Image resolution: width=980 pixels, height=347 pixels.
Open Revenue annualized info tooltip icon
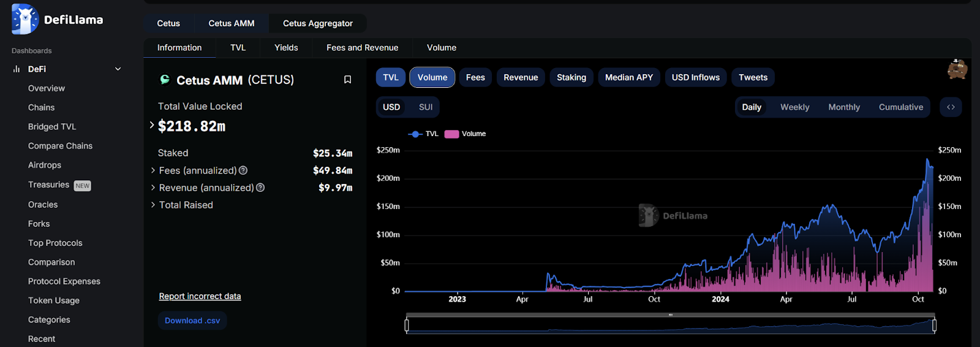pos(260,188)
